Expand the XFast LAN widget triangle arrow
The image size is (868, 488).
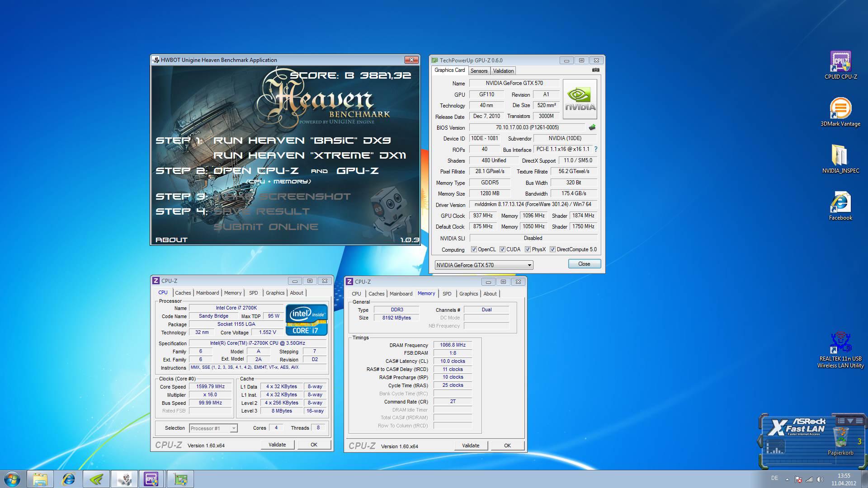pos(850,421)
